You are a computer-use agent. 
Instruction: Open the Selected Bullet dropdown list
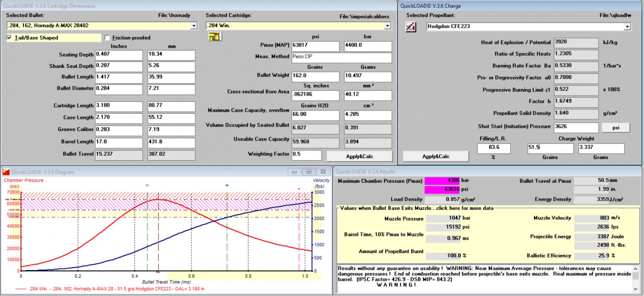(194, 26)
